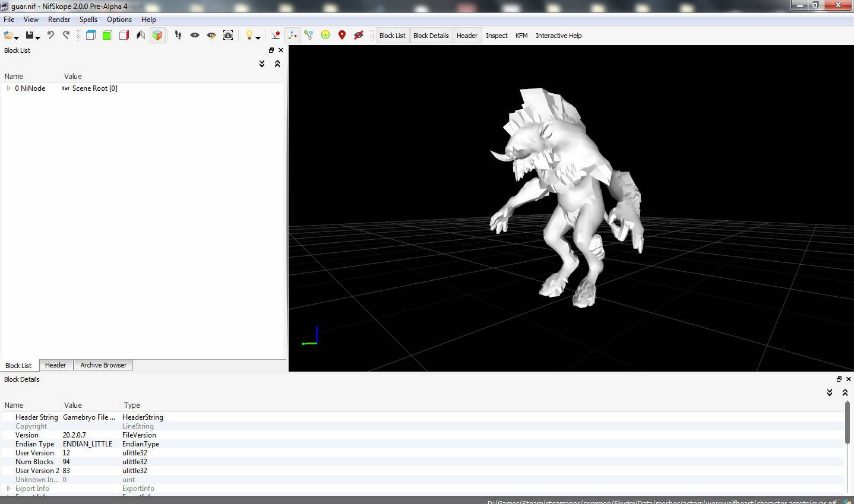The image size is (854, 504).
Task: Expand the 0 NiNode tree row
Action: pyautogui.click(x=8, y=88)
